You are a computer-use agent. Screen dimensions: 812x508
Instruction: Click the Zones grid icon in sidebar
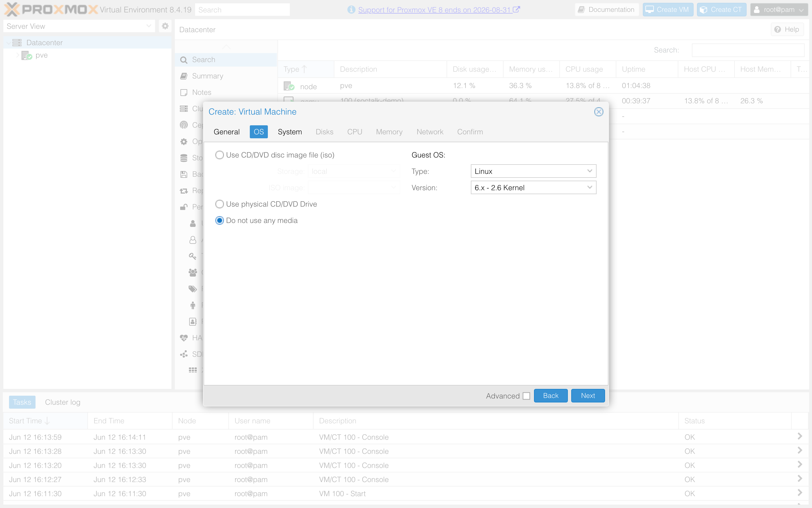tap(193, 370)
